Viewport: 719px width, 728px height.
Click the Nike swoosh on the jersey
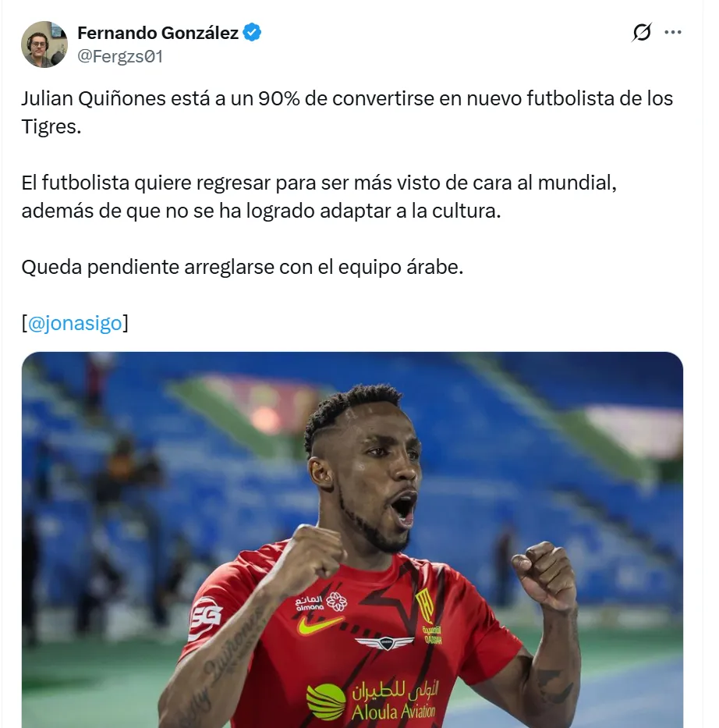(x=320, y=625)
